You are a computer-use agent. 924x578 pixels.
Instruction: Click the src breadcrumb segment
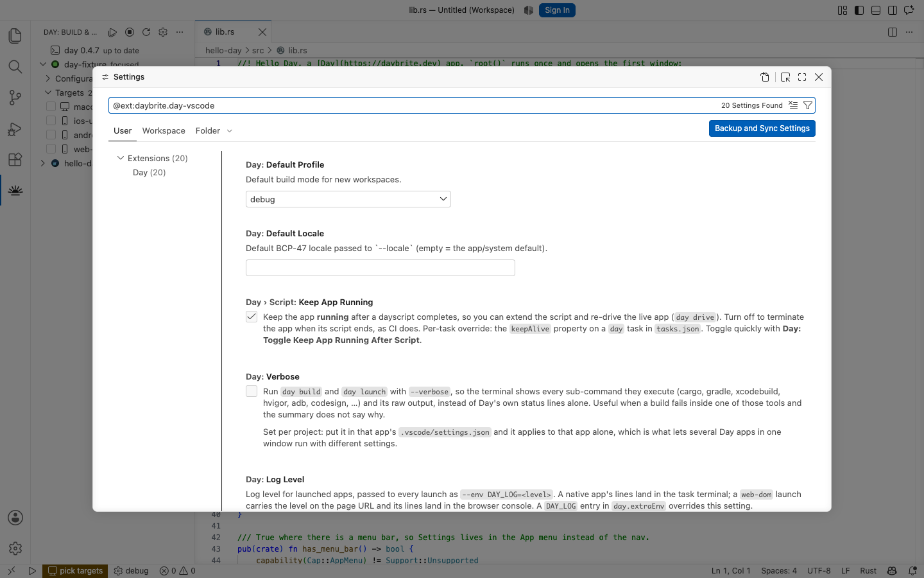(x=258, y=50)
